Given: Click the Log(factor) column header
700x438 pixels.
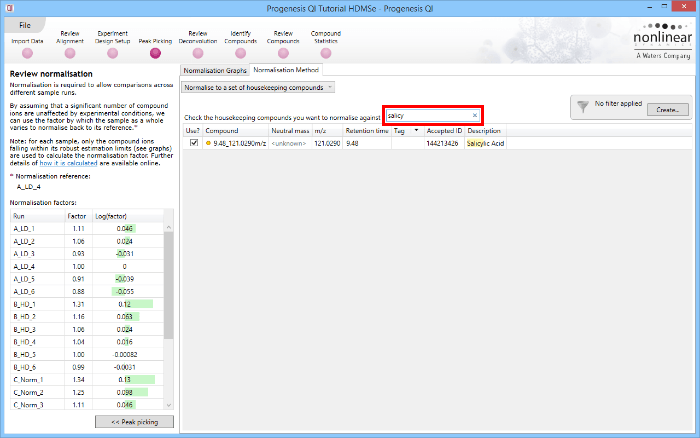Looking at the screenshot, I should tap(128, 216).
